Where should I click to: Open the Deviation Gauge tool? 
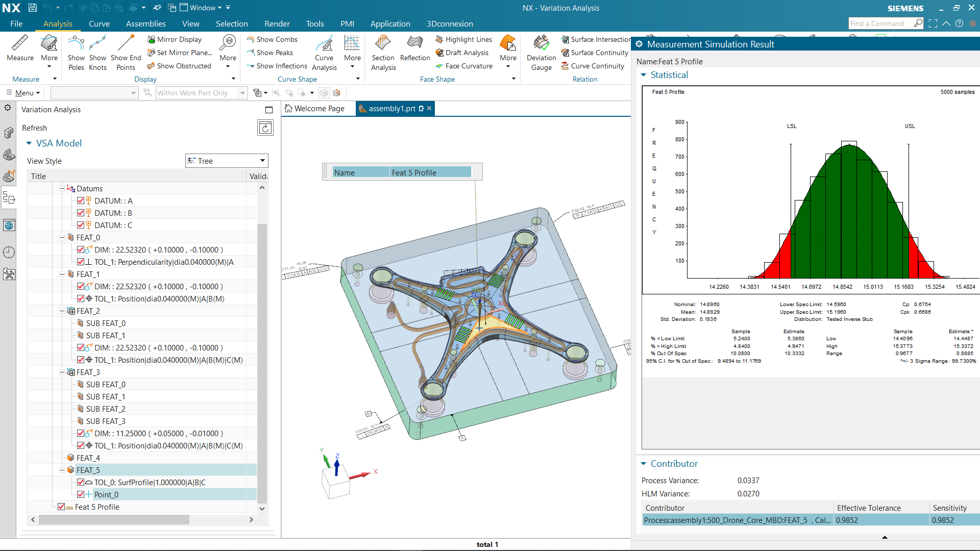(x=541, y=53)
